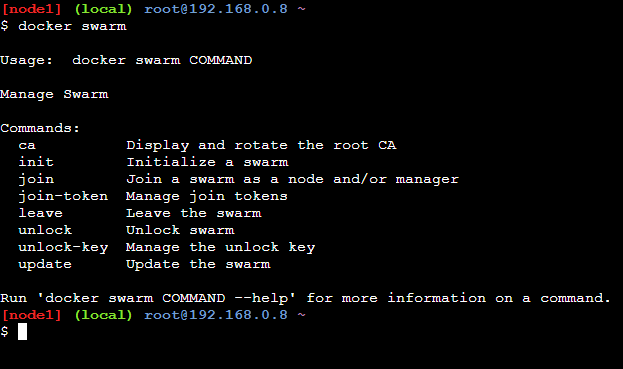Click the 'ca' command in the list
This screenshot has width=623, height=369.
(27, 145)
